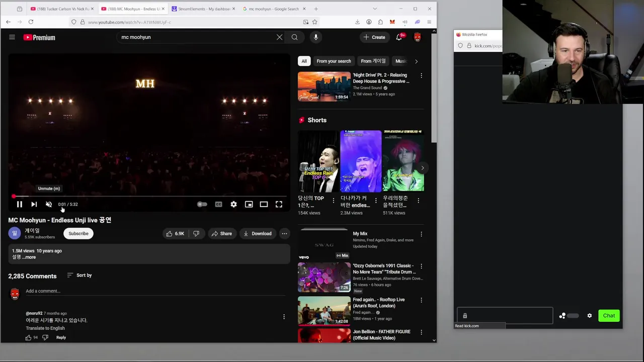The height and width of the screenshot is (362, 644).
Task: Translate the @noru92 comment to English
Action: click(x=45, y=328)
